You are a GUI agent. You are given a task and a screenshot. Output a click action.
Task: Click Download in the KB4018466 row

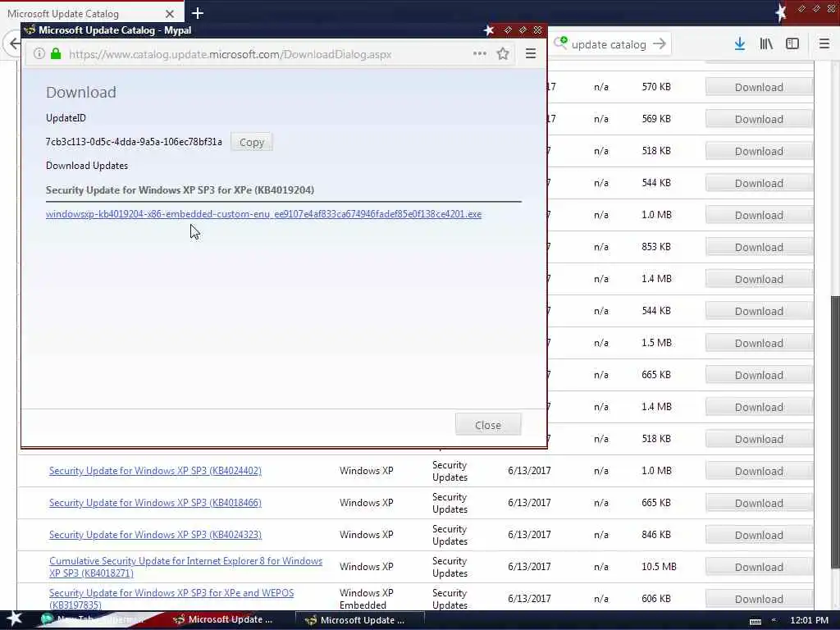point(759,503)
